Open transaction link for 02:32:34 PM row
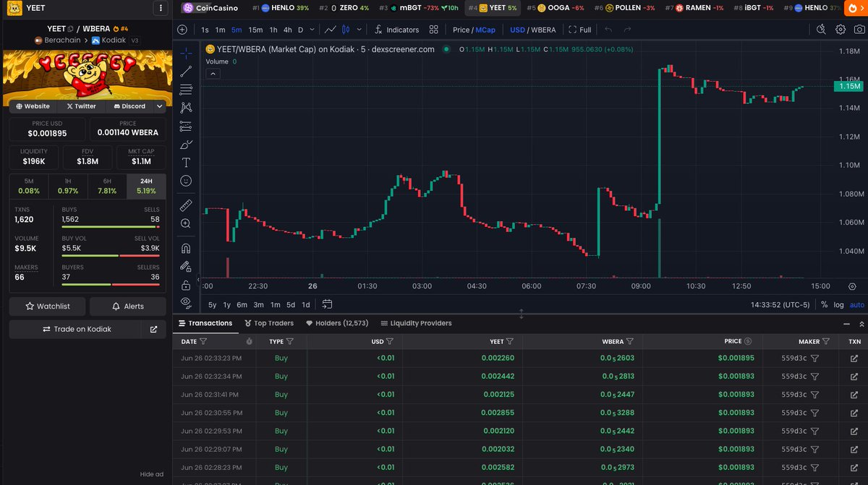868x485 pixels. click(x=854, y=376)
